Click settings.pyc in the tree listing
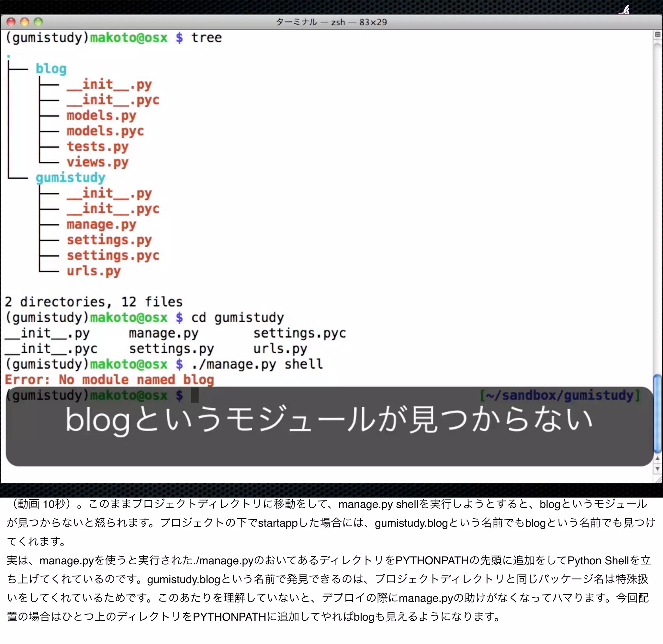The height and width of the screenshot is (644, 663). pos(113,256)
